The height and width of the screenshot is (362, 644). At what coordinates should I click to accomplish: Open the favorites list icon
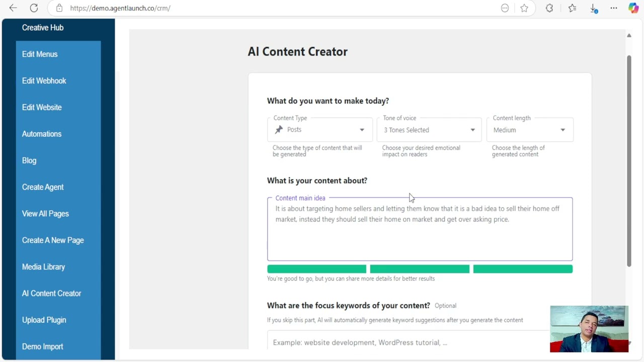[572, 8]
